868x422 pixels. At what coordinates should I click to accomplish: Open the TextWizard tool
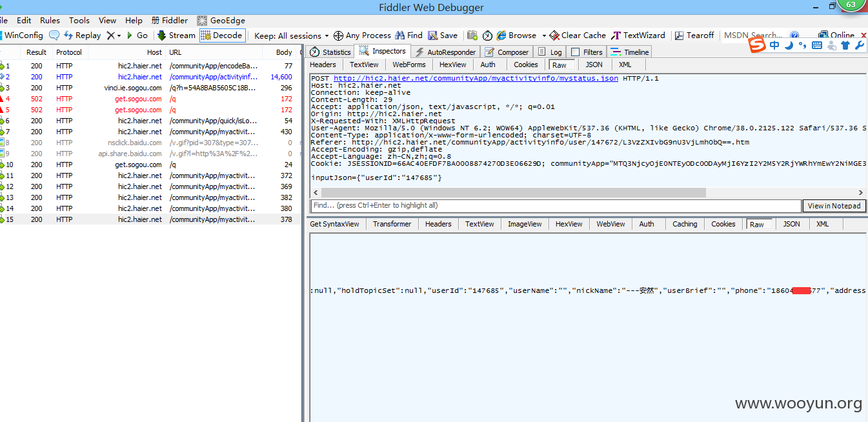click(x=638, y=35)
